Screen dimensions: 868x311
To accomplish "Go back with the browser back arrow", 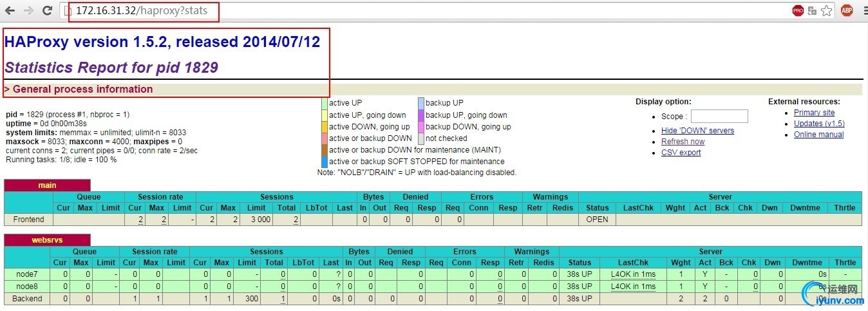I will [x=10, y=11].
